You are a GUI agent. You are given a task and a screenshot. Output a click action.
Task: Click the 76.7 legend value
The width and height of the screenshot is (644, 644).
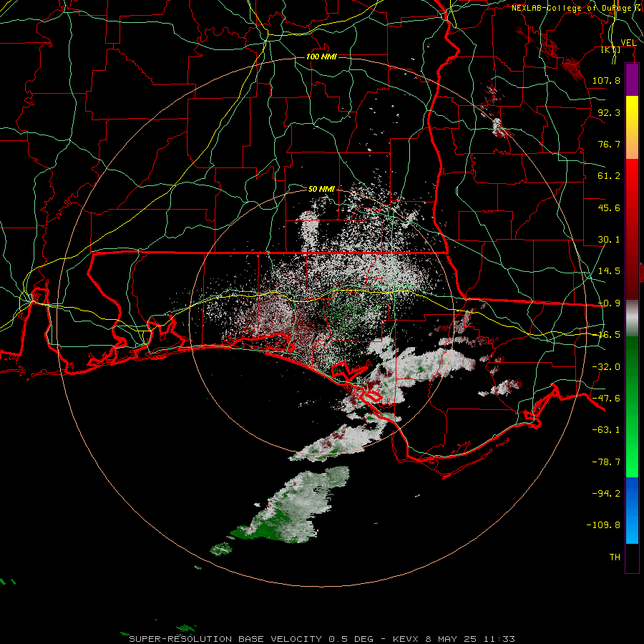[609, 144]
